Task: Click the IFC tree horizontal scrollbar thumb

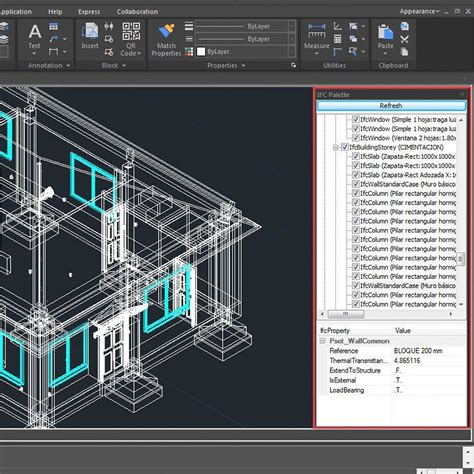Action: (x=346, y=314)
